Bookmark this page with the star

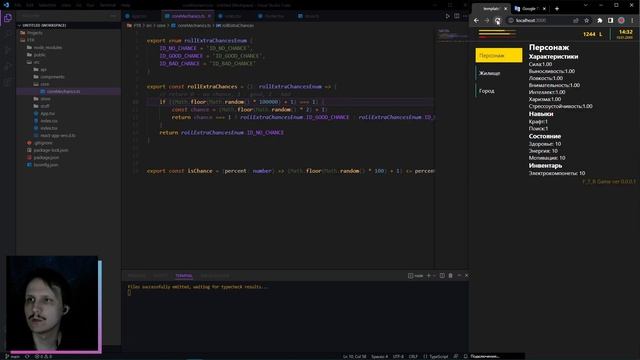587,20
